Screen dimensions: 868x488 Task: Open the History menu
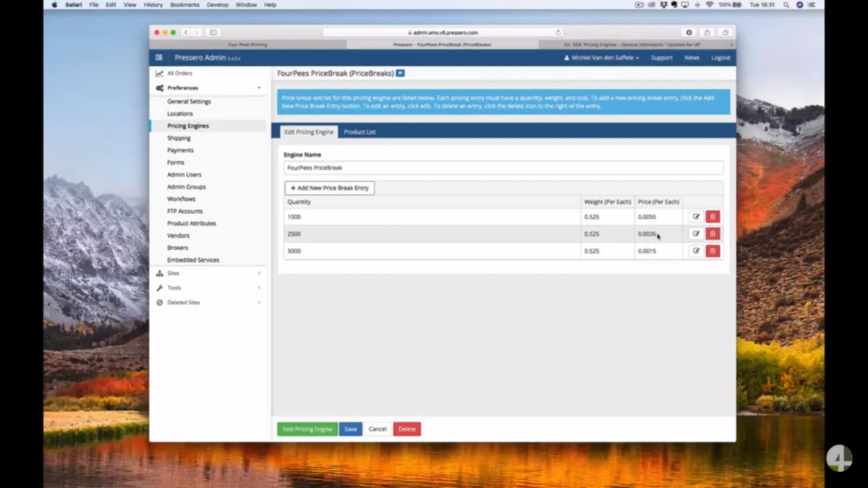(x=153, y=4)
